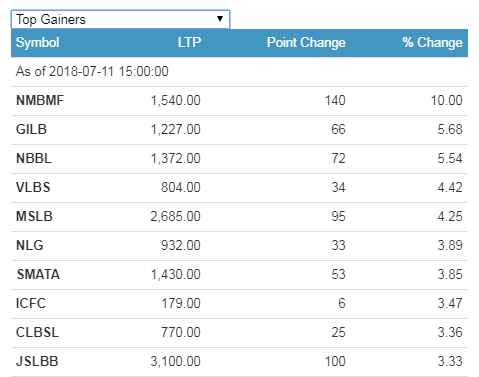479x377 pixels.
Task: Open the SMATA stock symbol link
Action: (38, 274)
